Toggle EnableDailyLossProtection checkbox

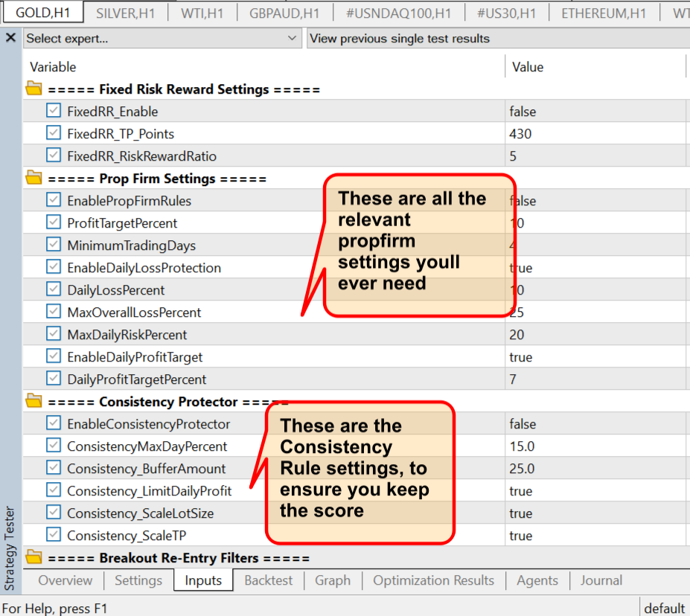coord(54,267)
